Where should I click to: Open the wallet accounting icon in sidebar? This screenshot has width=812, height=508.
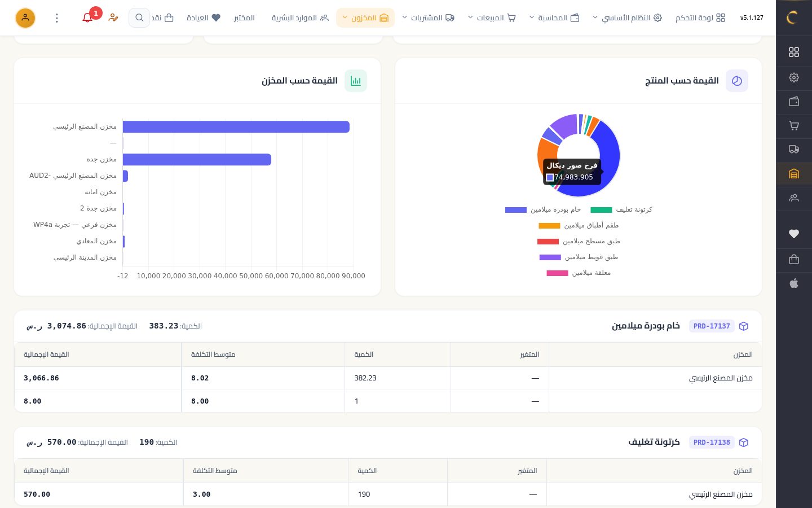pos(794,102)
